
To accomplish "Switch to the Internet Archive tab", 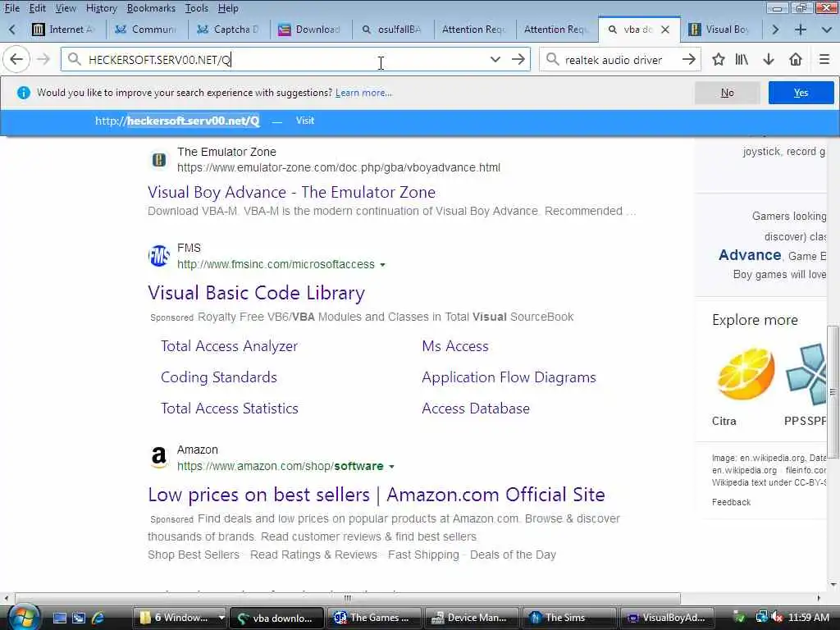I will (x=64, y=30).
